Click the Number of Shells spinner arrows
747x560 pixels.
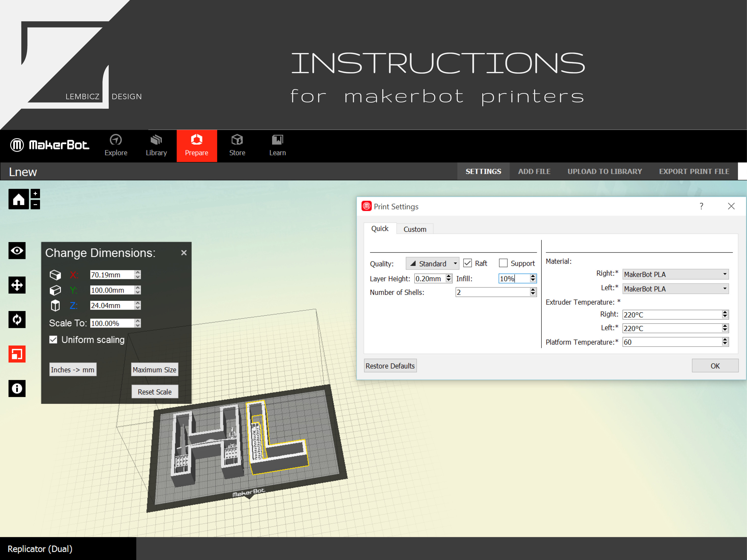(533, 292)
